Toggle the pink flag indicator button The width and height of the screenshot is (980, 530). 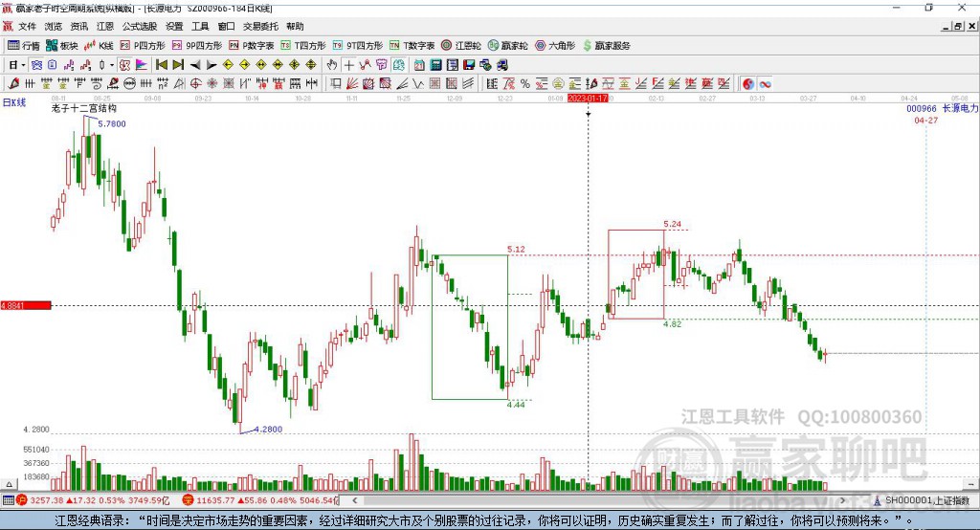coord(142,65)
